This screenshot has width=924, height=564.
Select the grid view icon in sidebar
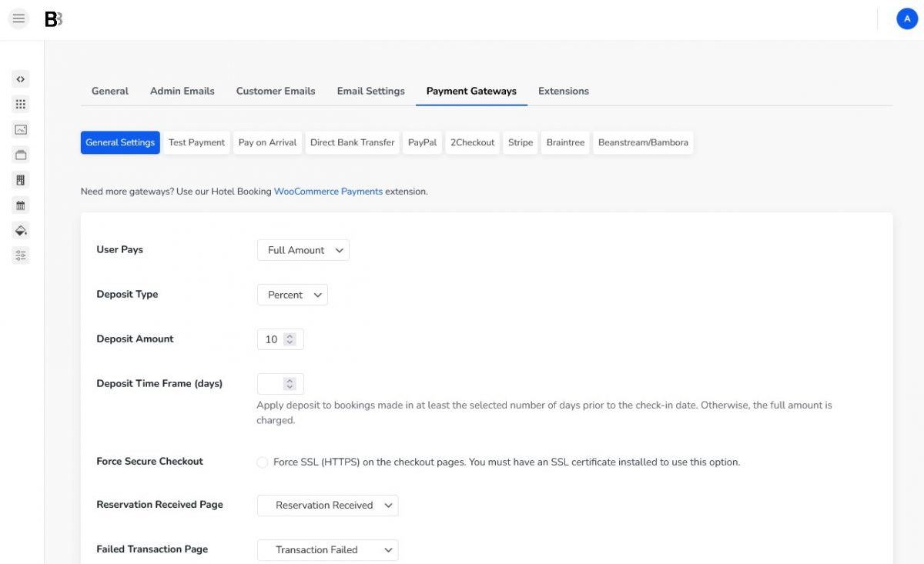tap(20, 104)
